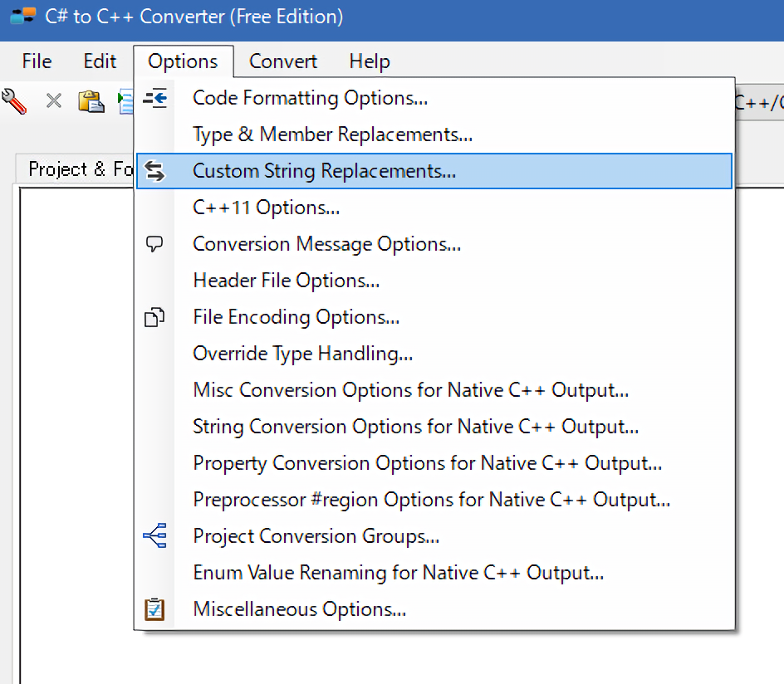
Task: Open the Convert menu
Action: [x=283, y=61]
